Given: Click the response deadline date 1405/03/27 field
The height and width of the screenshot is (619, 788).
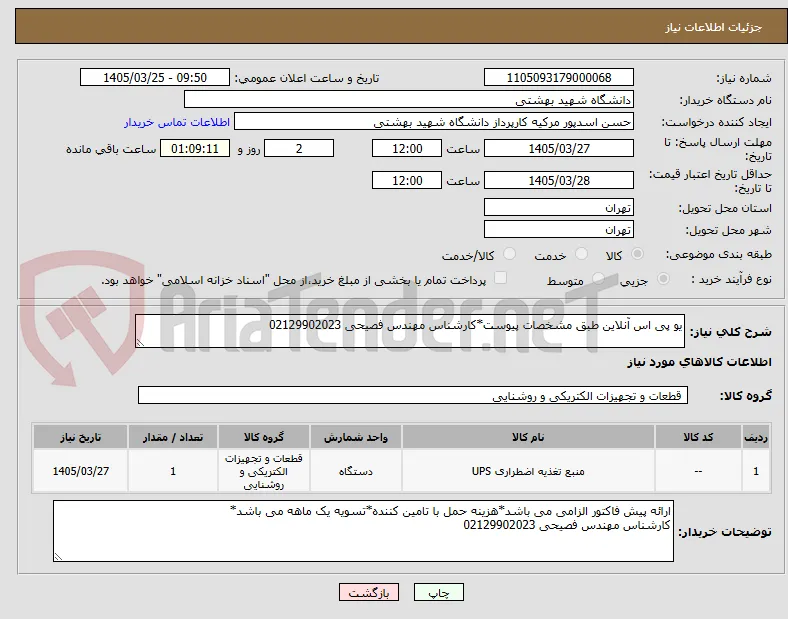Looking at the screenshot, I should pyautogui.click(x=559, y=148).
